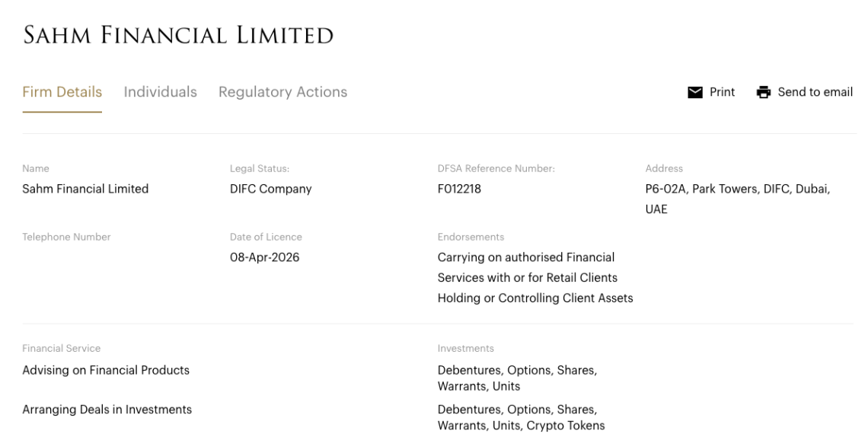The height and width of the screenshot is (434, 868).
Task: Click the Retail Clients endorsement text
Action: (x=527, y=278)
